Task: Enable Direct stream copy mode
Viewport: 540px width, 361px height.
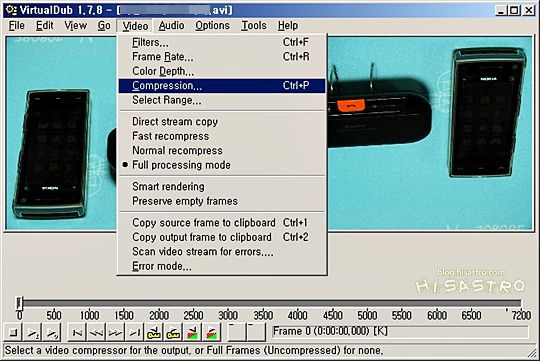Action: pyautogui.click(x=222, y=122)
